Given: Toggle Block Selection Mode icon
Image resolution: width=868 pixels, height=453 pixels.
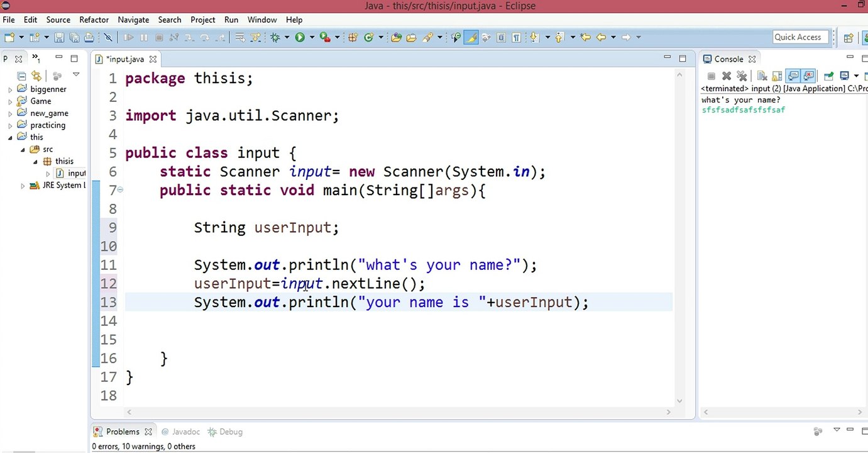Looking at the screenshot, I should pos(501,37).
